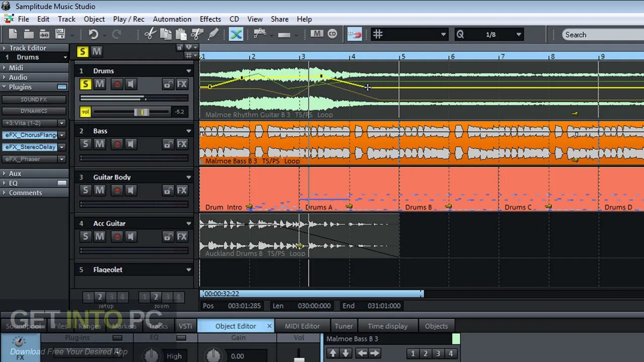Click the DYNAMICS button
This screenshot has height=362, width=644.
coord(34,111)
